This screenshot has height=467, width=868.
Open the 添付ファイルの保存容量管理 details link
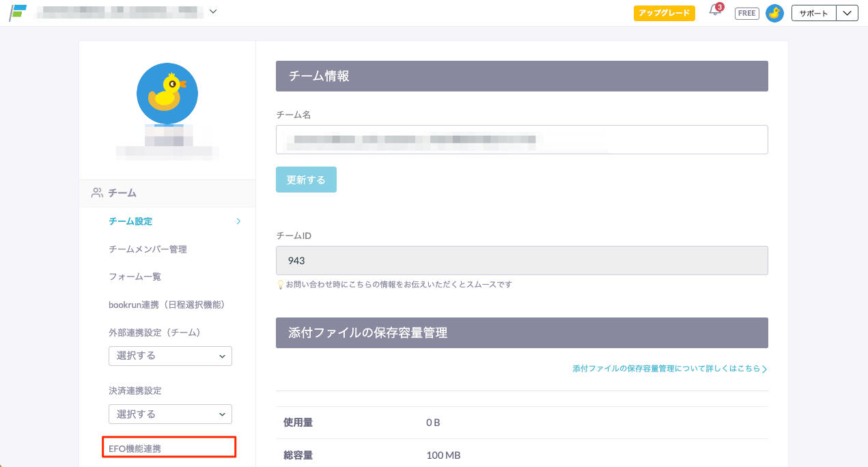669,369
